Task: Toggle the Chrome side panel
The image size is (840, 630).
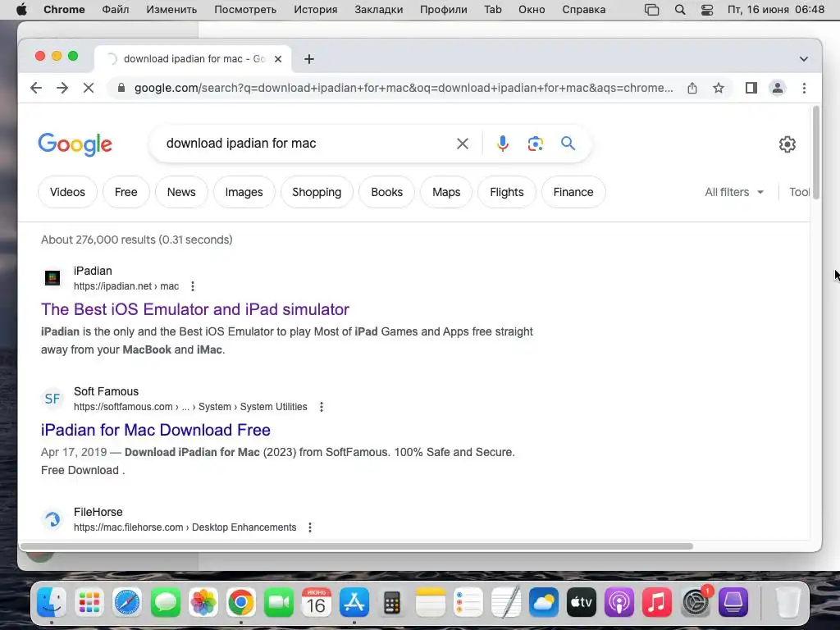Action: (x=751, y=88)
